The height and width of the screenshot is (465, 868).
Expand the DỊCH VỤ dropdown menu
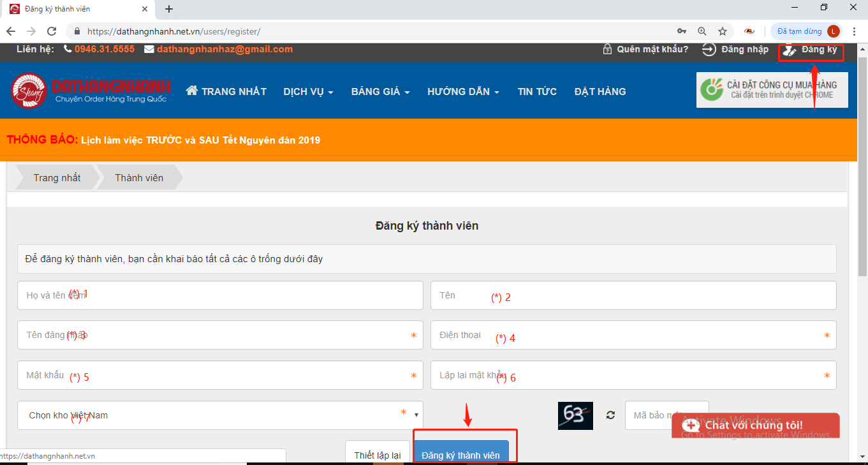tap(308, 92)
